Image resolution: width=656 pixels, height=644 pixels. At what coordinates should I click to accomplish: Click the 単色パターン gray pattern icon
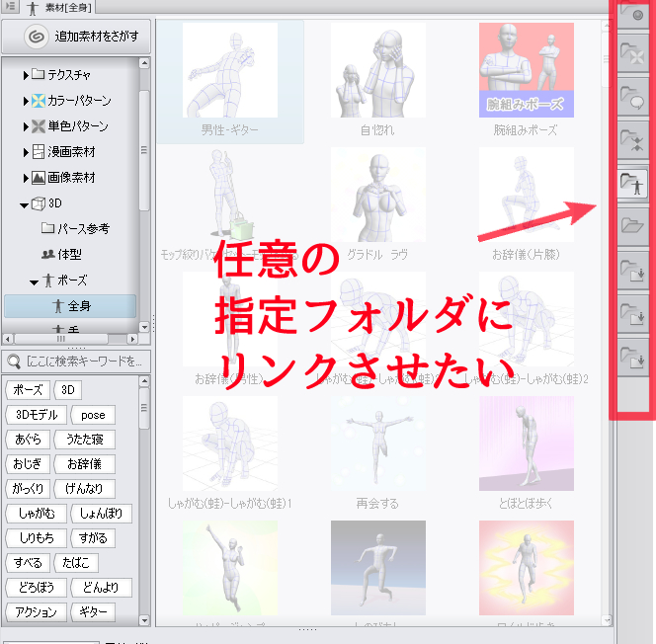click(x=39, y=126)
